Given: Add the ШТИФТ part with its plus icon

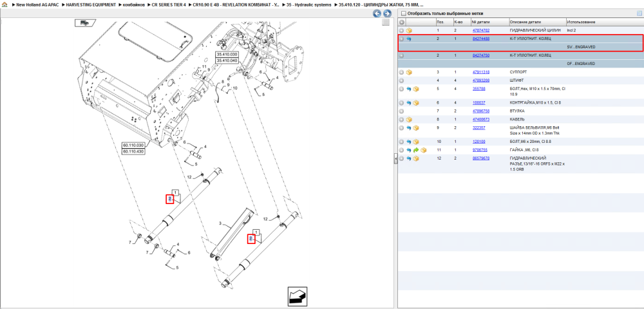Looking at the screenshot, I should click(402, 80).
